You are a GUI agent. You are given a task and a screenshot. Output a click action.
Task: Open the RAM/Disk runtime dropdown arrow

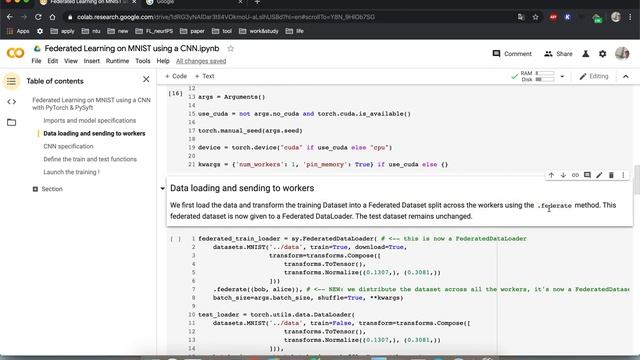pos(562,76)
